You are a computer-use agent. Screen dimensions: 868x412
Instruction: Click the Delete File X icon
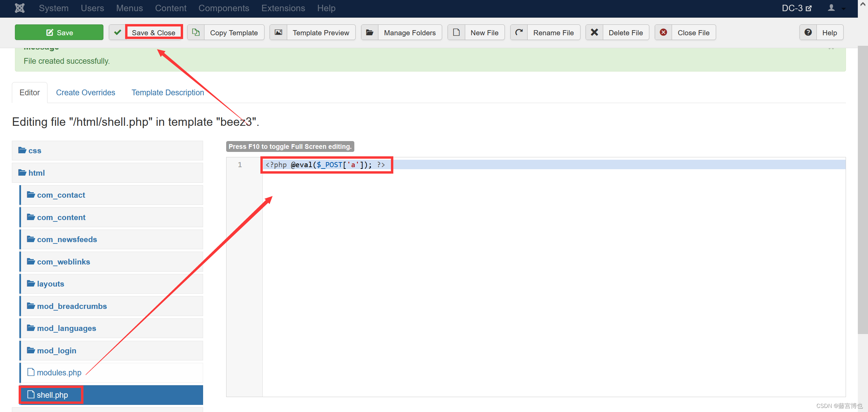(x=594, y=33)
